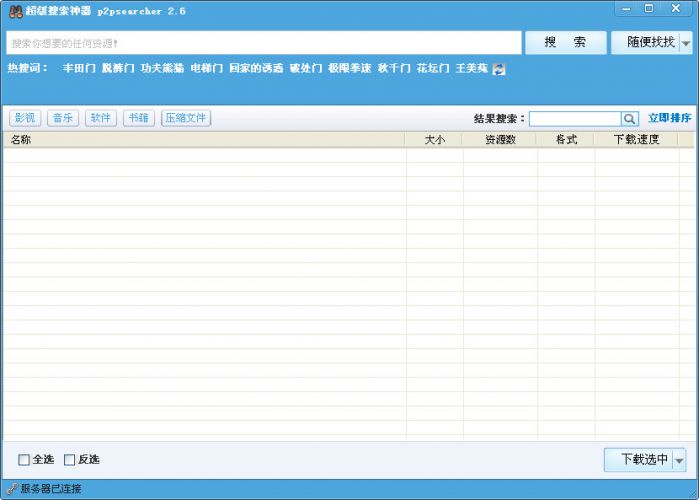Focus the 结果搜索 input field
Viewport: 699px width, 500px height.
click(x=575, y=119)
